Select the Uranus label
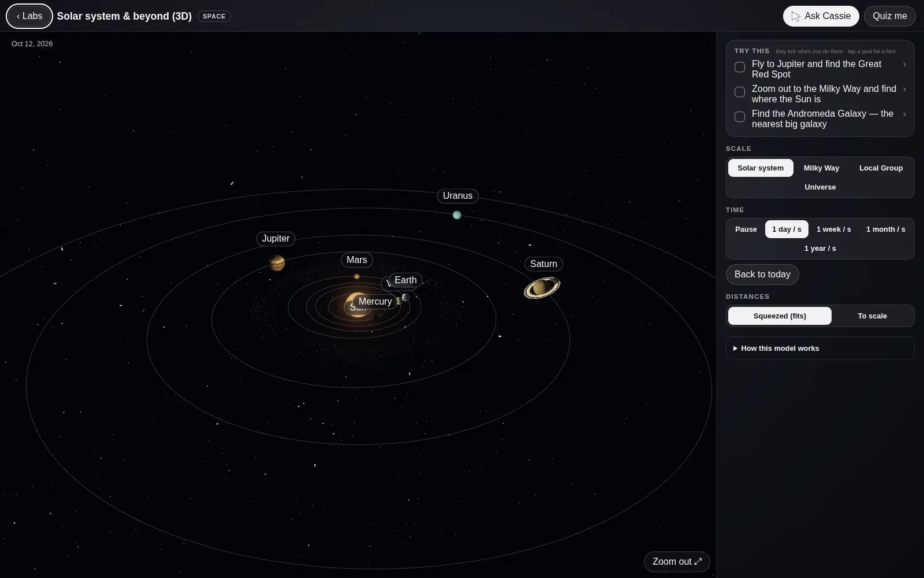924x578 pixels. [458, 196]
